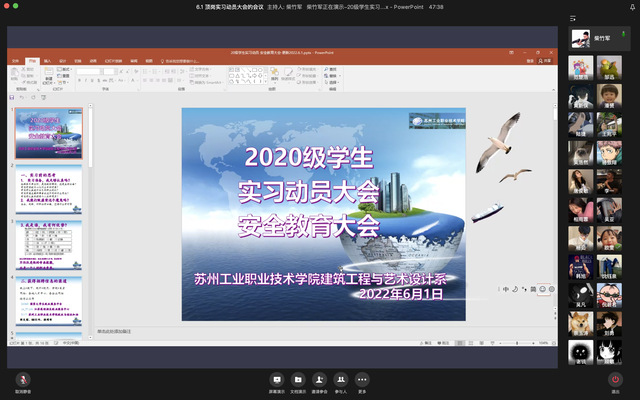This screenshot has height=400, width=640.
Task: Open the More options menu
Action: (x=362, y=380)
